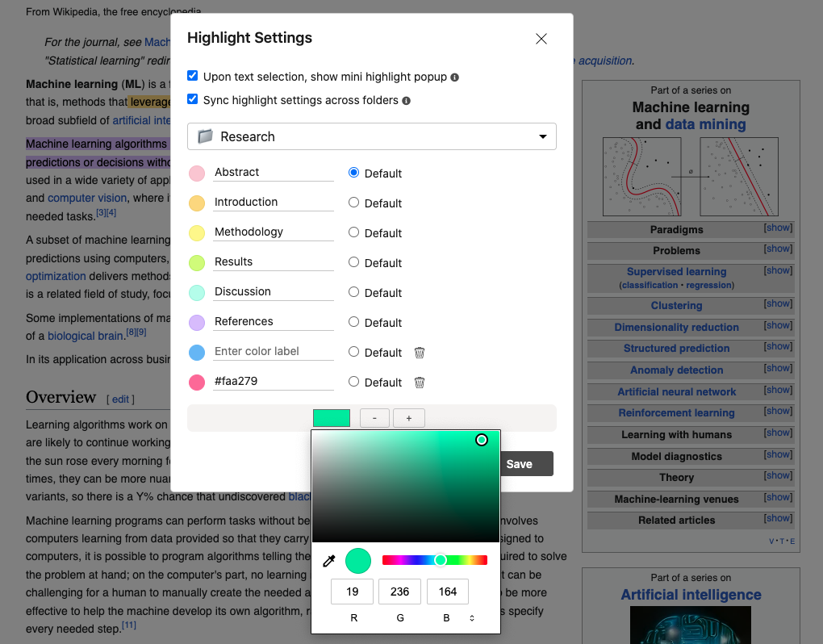Select Default radio for #faa279 color
823x644 pixels.
353,382
